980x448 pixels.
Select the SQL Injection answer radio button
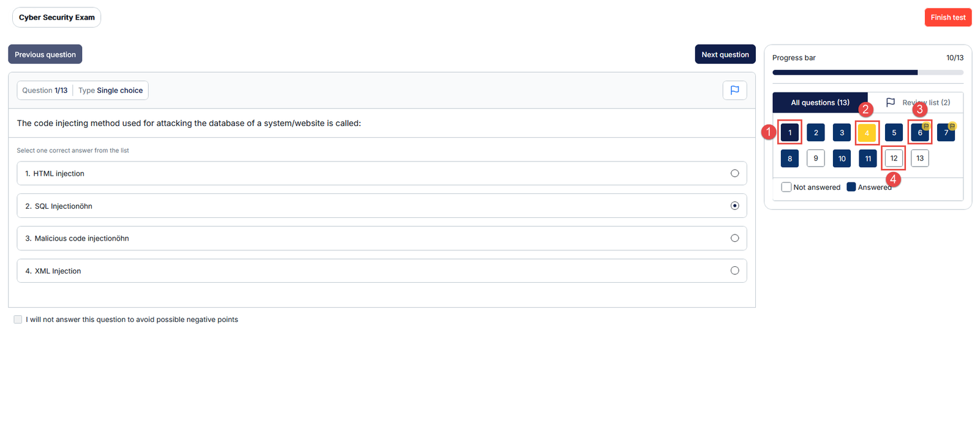[x=734, y=206]
